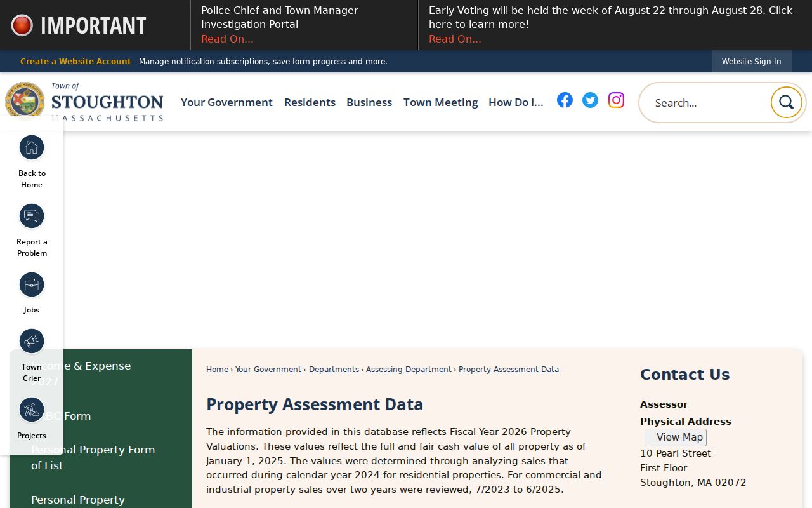
Task: Read on about Early Voting announcement
Action: tap(455, 39)
